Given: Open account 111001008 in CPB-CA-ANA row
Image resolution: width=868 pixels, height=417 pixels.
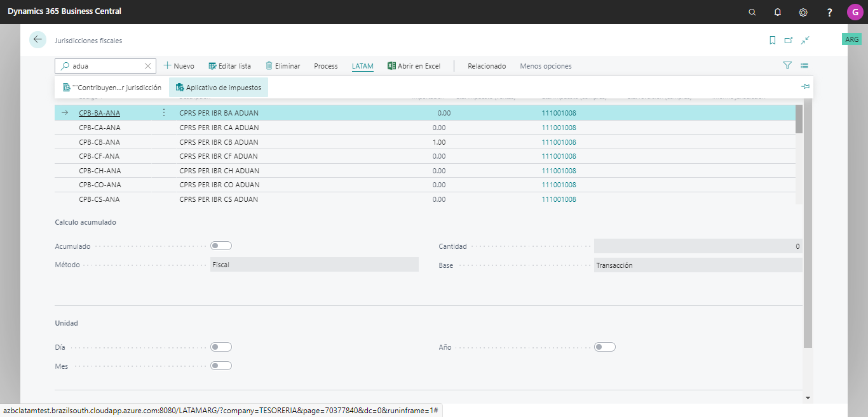Looking at the screenshot, I should [559, 128].
